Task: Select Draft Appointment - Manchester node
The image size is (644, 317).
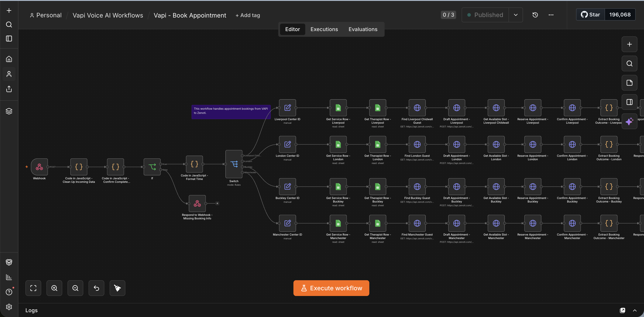Action: (x=457, y=223)
